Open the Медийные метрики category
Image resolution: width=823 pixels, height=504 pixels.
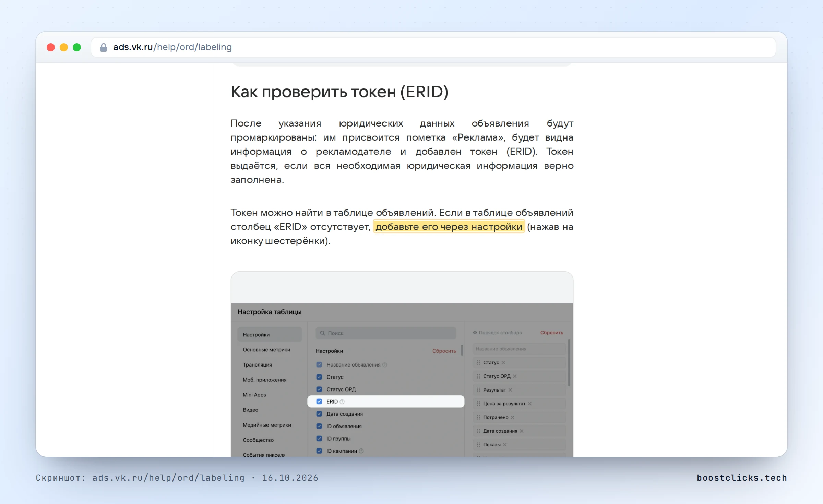pyautogui.click(x=267, y=425)
